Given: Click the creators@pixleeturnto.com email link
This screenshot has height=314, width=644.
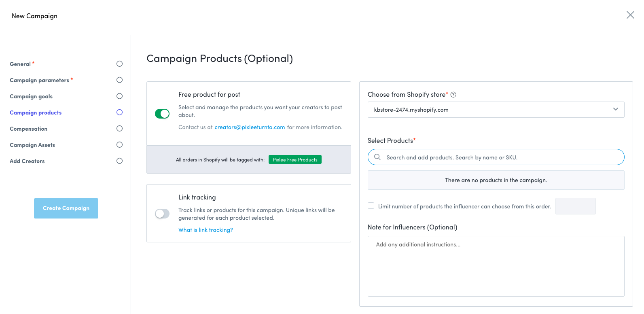Looking at the screenshot, I should pos(250,127).
